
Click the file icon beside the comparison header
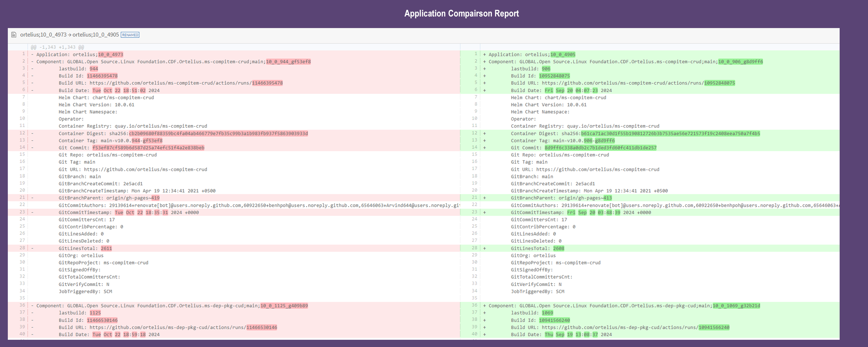pyautogui.click(x=14, y=34)
